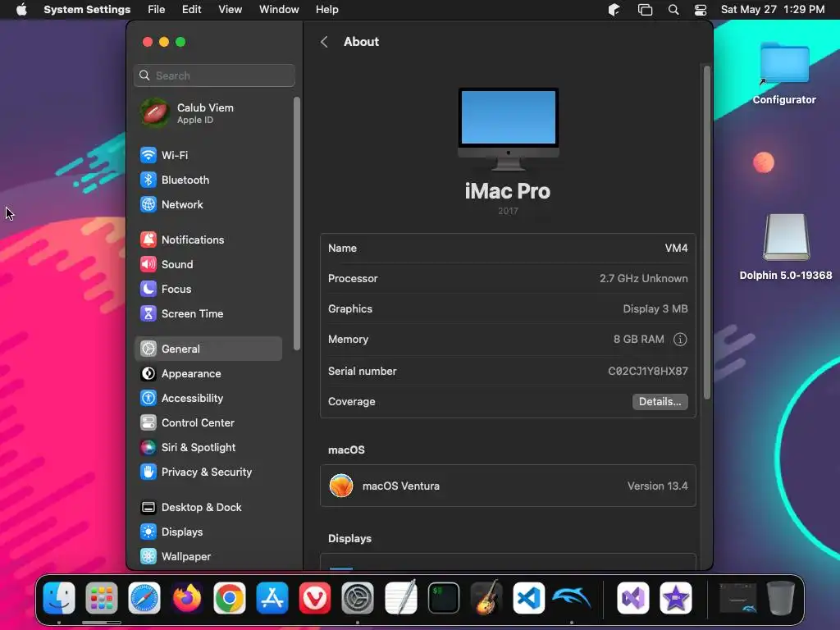
Task: Open the File menu
Action: (x=157, y=10)
